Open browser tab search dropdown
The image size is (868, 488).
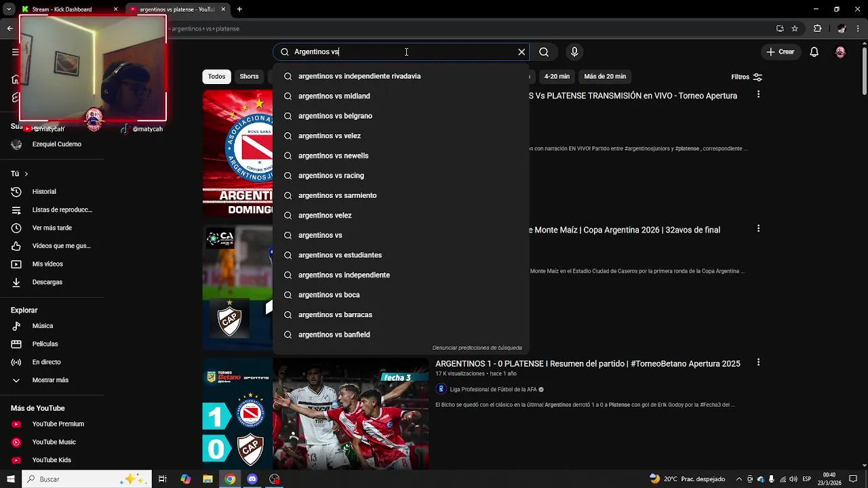click(x=9, y=9)
